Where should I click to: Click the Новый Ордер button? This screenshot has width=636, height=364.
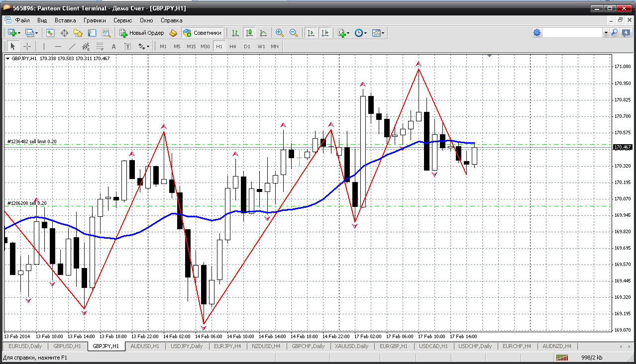coord(142,33)
